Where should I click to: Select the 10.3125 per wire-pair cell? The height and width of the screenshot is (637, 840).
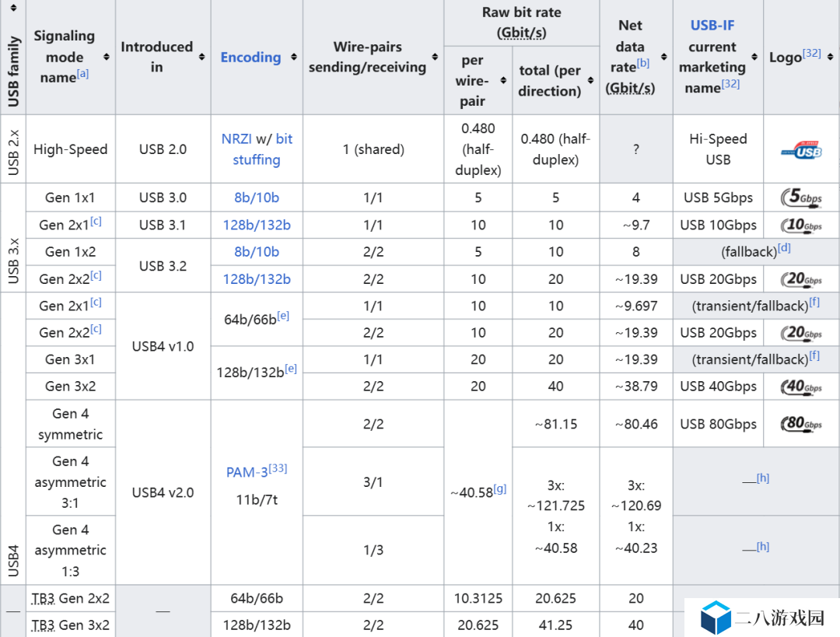tap(478, 598)
